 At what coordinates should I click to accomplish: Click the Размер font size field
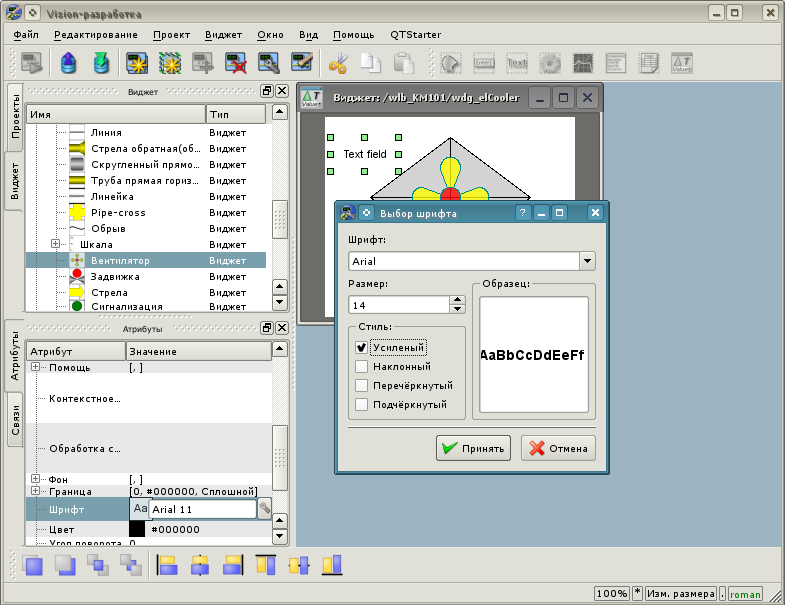(400, 305)
